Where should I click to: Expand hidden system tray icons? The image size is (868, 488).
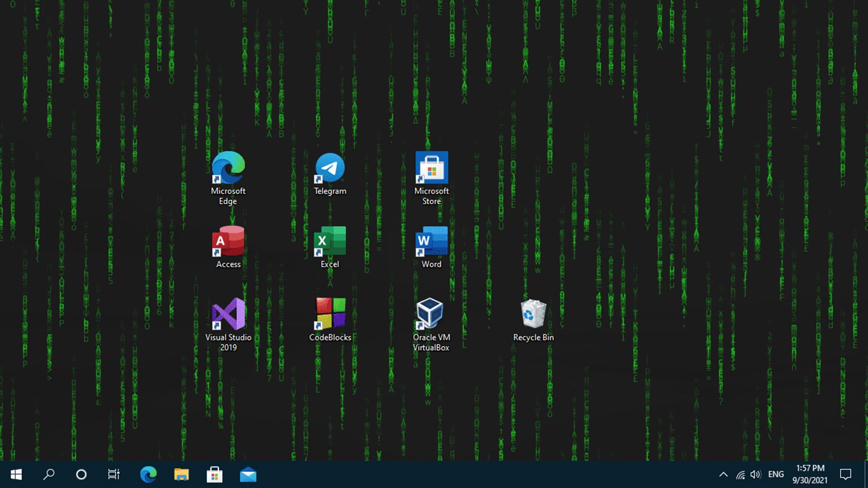723,474
